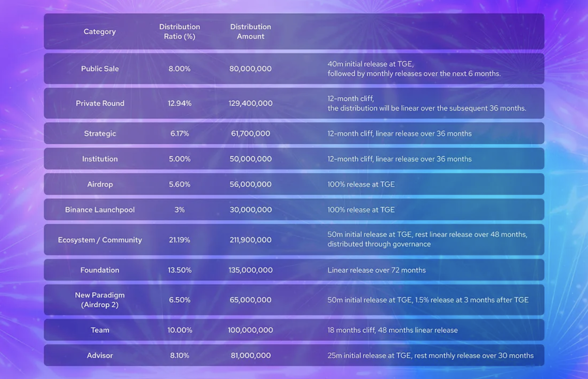Select the Distribution Ratio (%) header

click(179, 31)
